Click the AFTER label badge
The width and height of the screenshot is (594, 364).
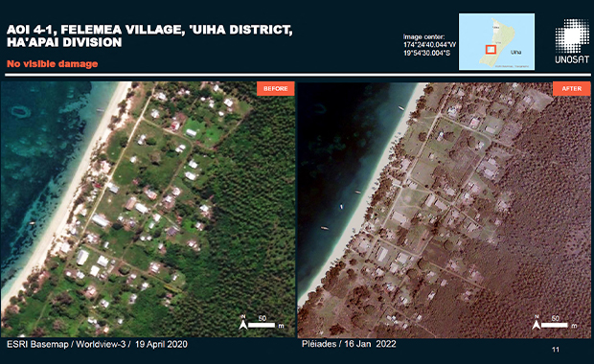pos(571,89)
